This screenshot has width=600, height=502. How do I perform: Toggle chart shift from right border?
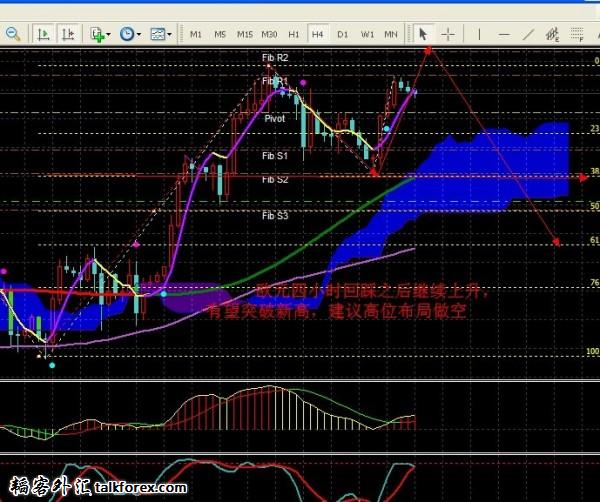[66, 34]
